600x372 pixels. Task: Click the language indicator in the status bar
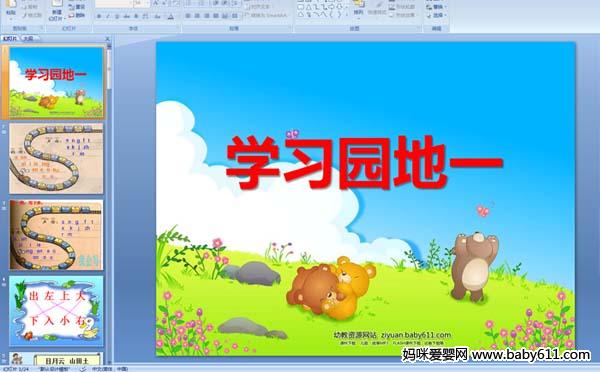pyautogui.click(x=110, y=369)
